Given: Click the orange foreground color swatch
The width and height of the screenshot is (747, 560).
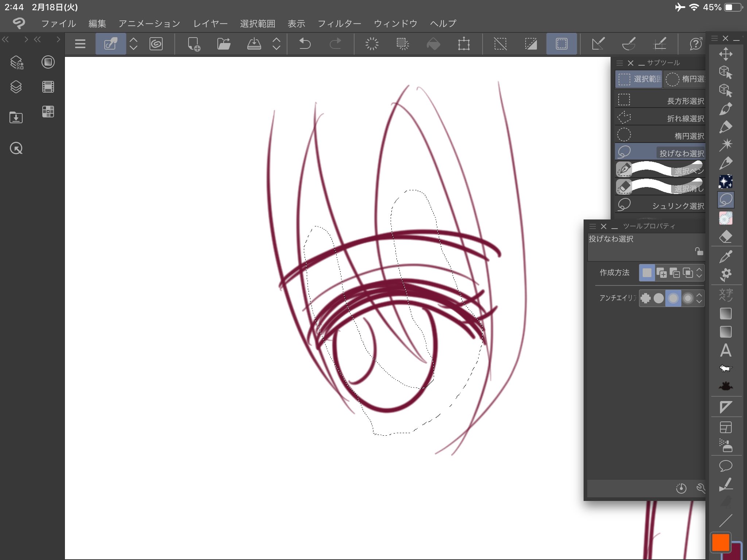Looking at the screenshot, I should 720,542.
